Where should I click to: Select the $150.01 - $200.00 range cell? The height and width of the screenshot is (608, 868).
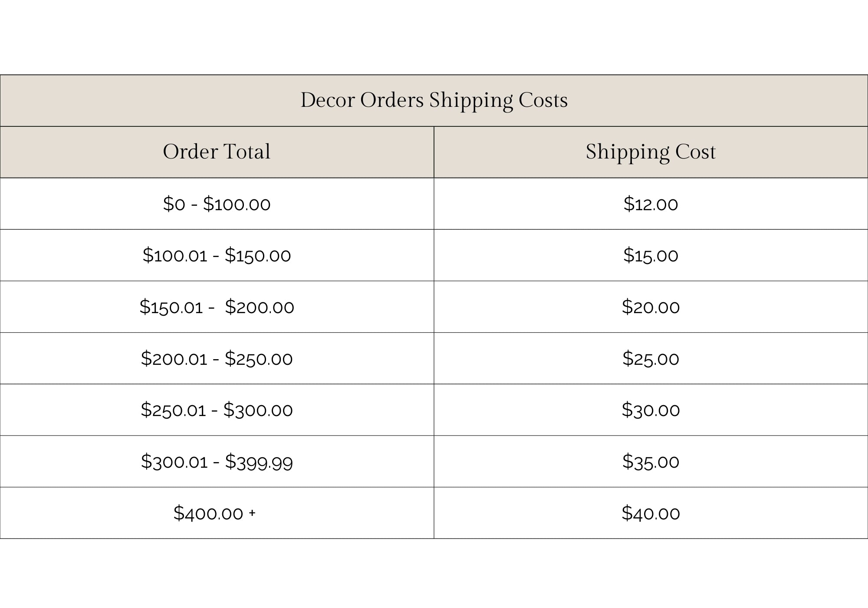tap(217, 307)
